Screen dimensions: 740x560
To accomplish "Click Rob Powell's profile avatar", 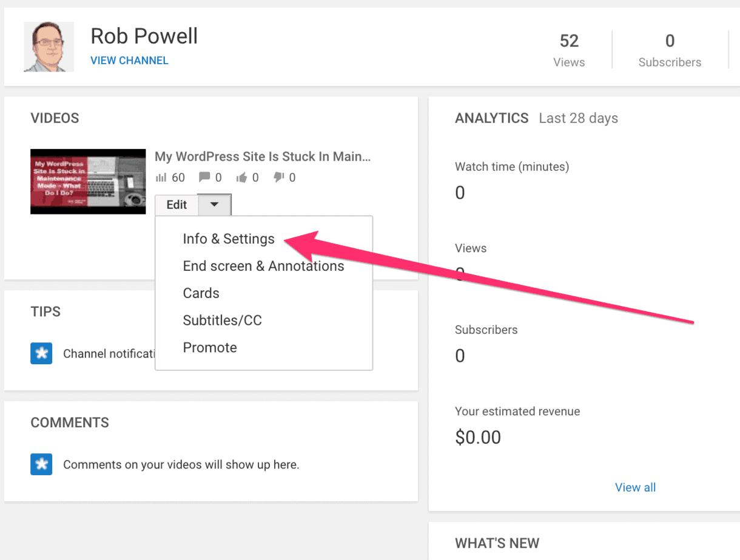I will 49,47.
